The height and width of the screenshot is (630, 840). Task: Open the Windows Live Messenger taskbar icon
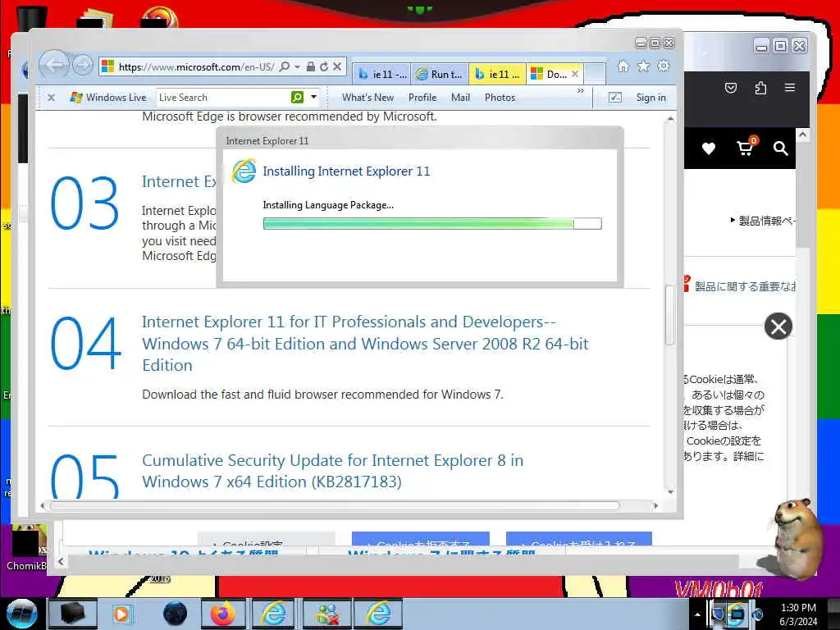pos(326,614)
